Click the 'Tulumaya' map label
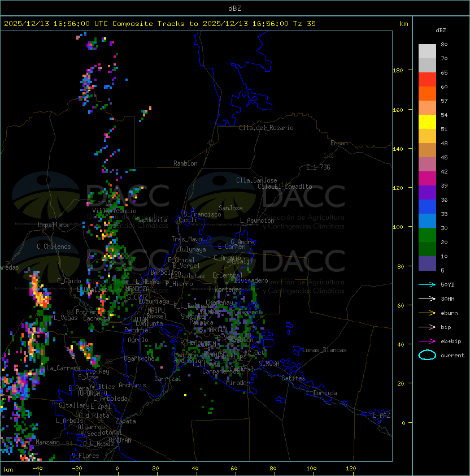The height and width of the screenshot is (476, 470). 193,249
